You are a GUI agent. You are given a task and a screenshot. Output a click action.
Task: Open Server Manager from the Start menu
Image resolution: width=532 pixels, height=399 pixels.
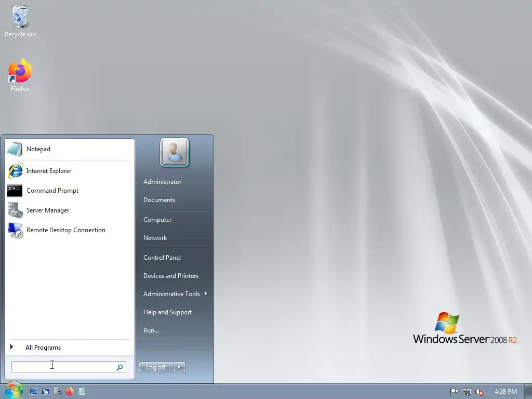coord(70,210)
